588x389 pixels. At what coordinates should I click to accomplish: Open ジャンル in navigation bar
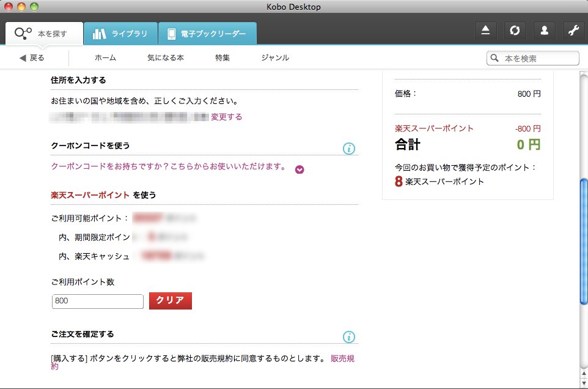coord(275,57)
